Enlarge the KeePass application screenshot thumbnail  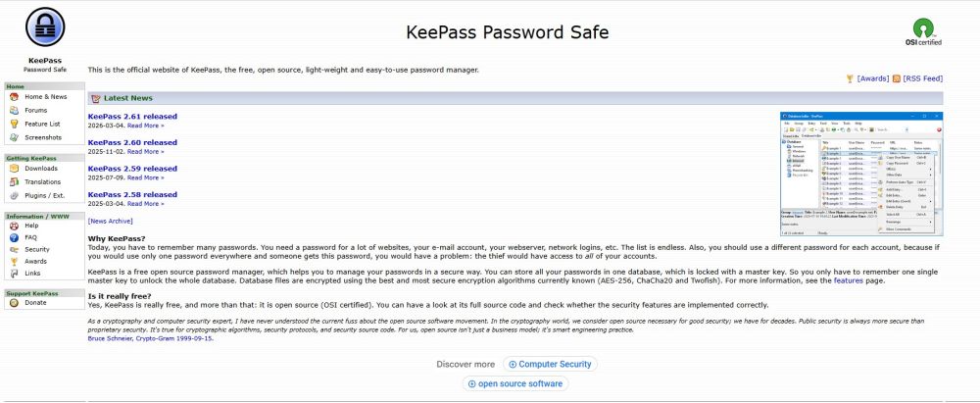pyautogui.click(x=861, y=173)
